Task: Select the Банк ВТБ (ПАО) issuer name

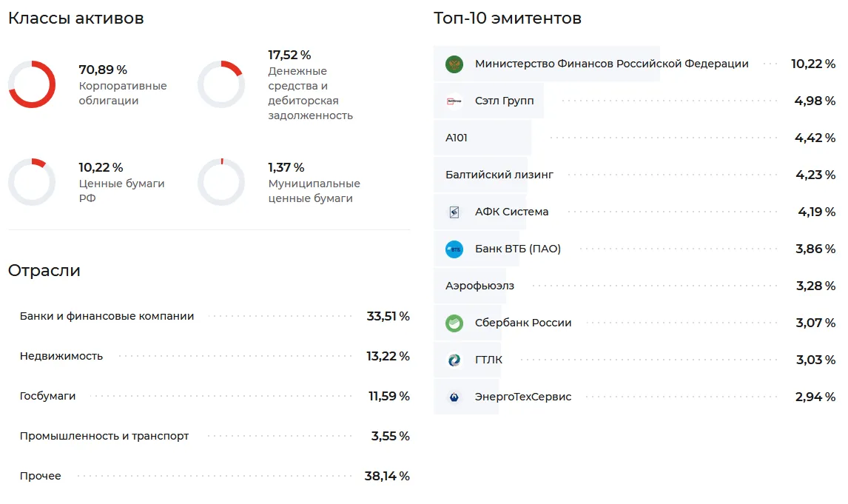Action: click(x=517, y=249)
